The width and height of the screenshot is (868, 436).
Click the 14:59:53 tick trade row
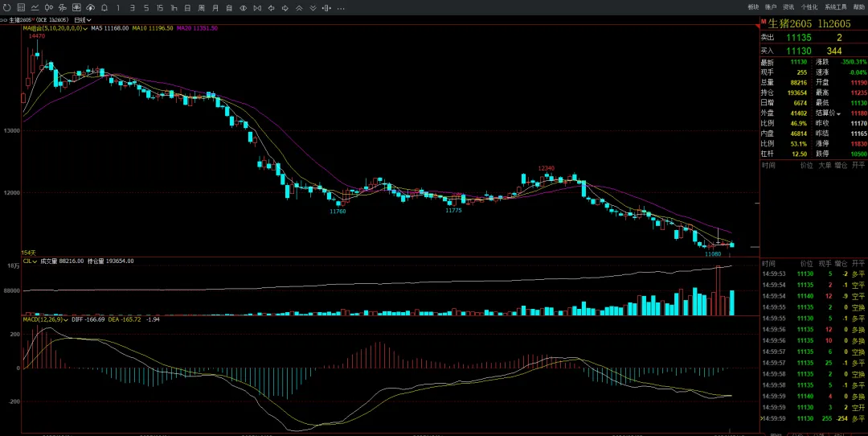(813, 274)
